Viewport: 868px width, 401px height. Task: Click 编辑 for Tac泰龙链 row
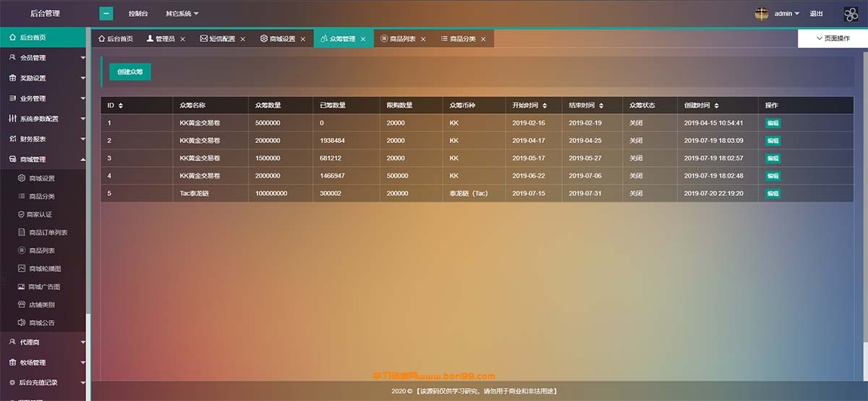point(773,194)
